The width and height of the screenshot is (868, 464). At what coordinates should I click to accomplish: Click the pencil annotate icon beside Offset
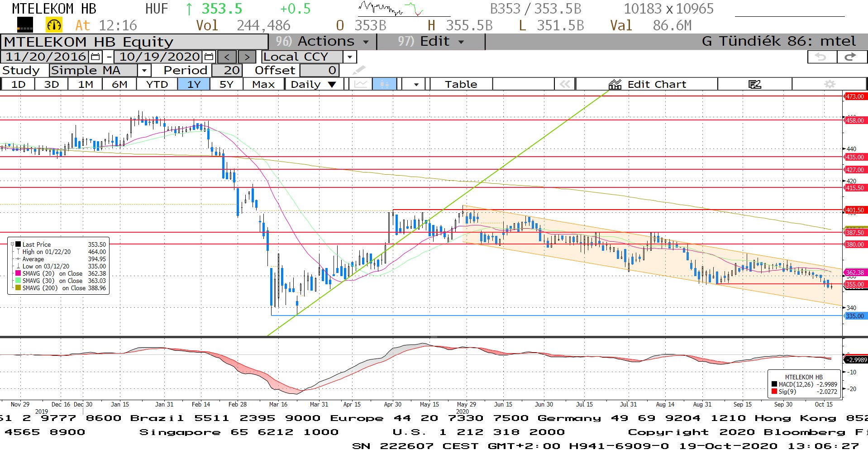coord(358,70)
